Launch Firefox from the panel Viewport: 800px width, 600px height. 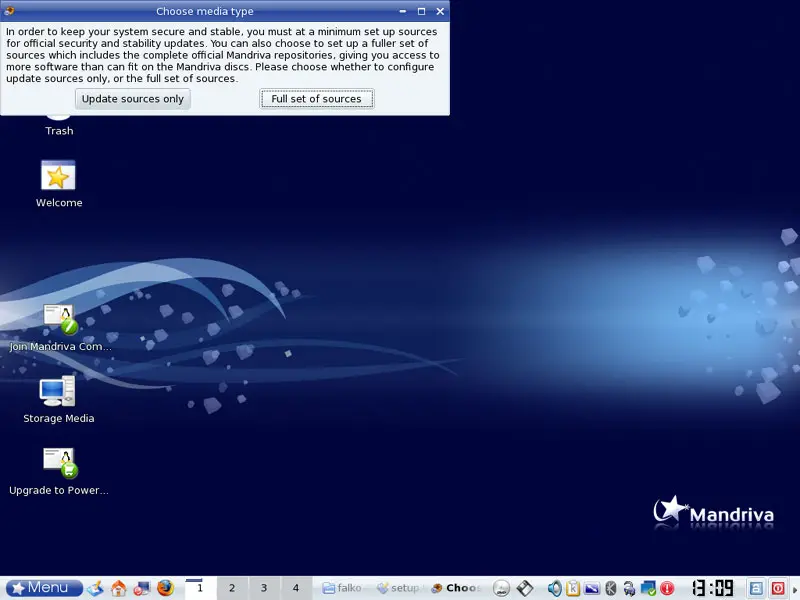[165, 588]
